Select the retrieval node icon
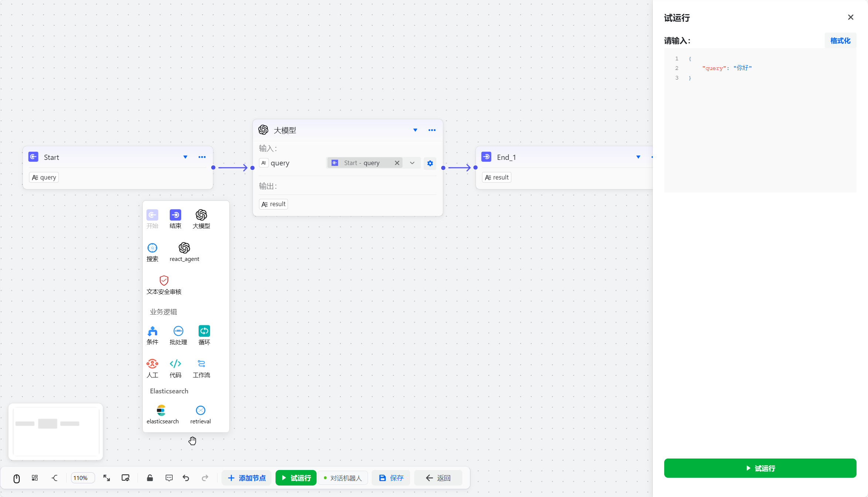This screenshot has width=868, height=497. (x=200, y=410)
